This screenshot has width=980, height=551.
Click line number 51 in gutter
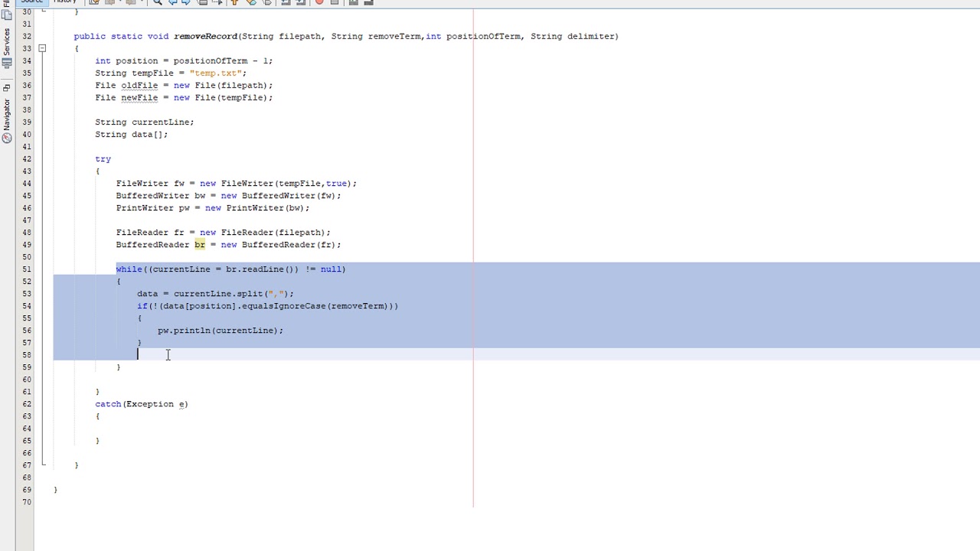click(x=27, y=269)
